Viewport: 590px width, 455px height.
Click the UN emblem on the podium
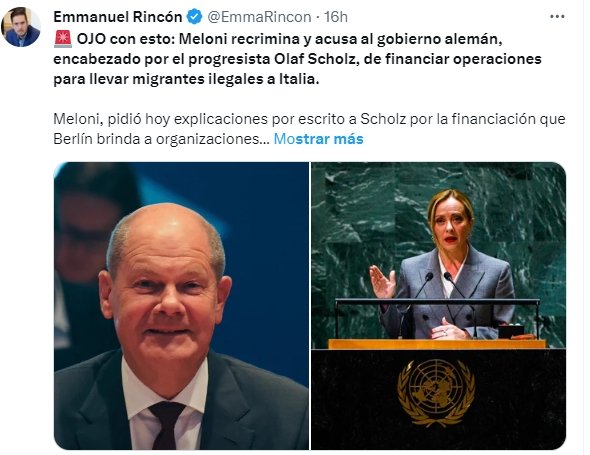click(x=436, y=393)
